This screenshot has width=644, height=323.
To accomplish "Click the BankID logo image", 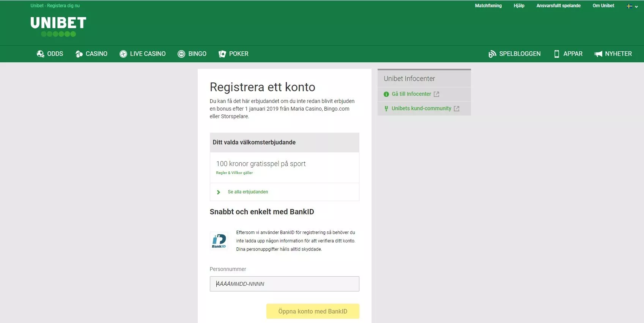I will click(219, 241).
